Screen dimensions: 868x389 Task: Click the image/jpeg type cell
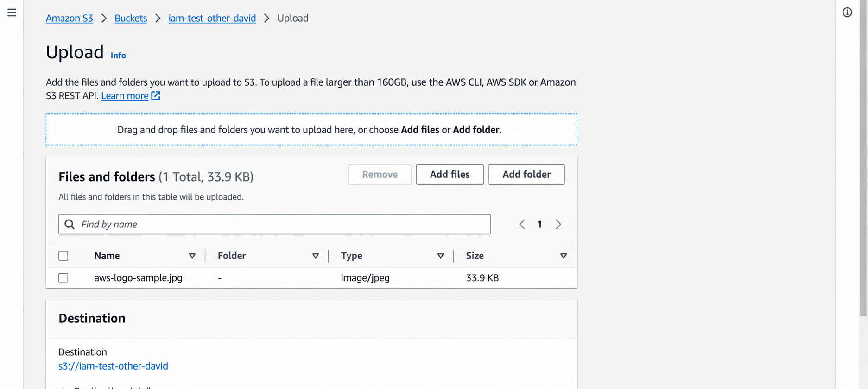pos(365,278)
